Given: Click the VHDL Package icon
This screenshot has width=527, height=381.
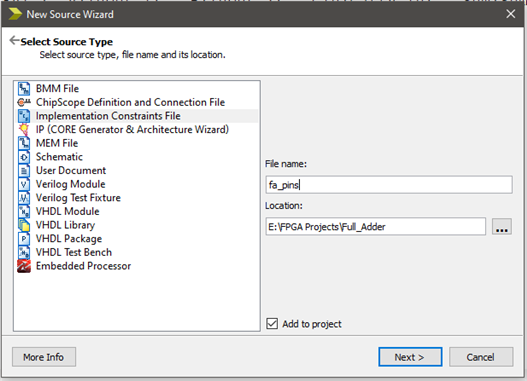Looking at the screenshot, I should click(x=24, y=239).
